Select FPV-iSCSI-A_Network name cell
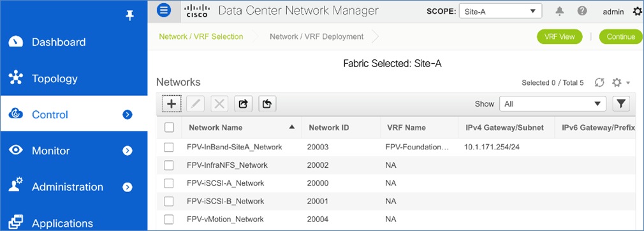 (x=225, y=183)
